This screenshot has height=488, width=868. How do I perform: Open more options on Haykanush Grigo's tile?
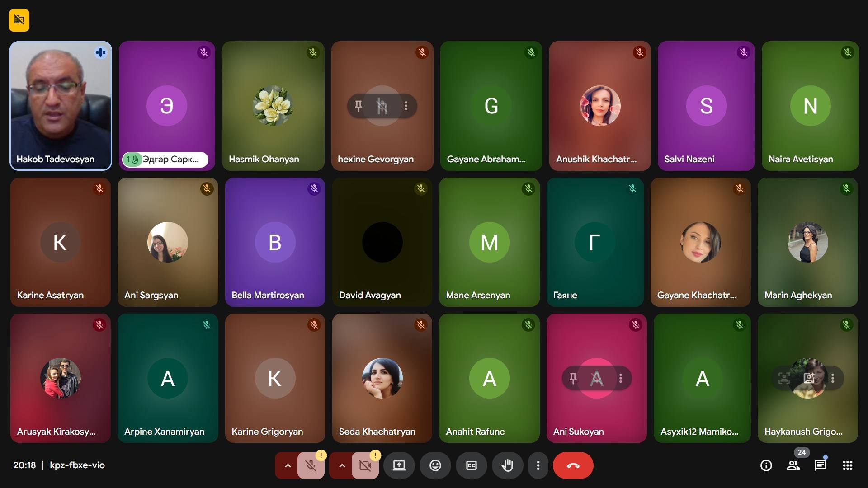point(833,378)
